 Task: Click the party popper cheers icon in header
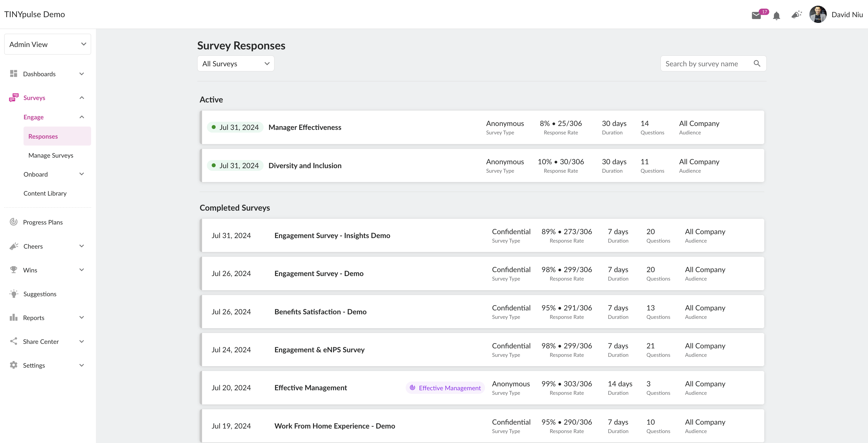tap(796, 14)
